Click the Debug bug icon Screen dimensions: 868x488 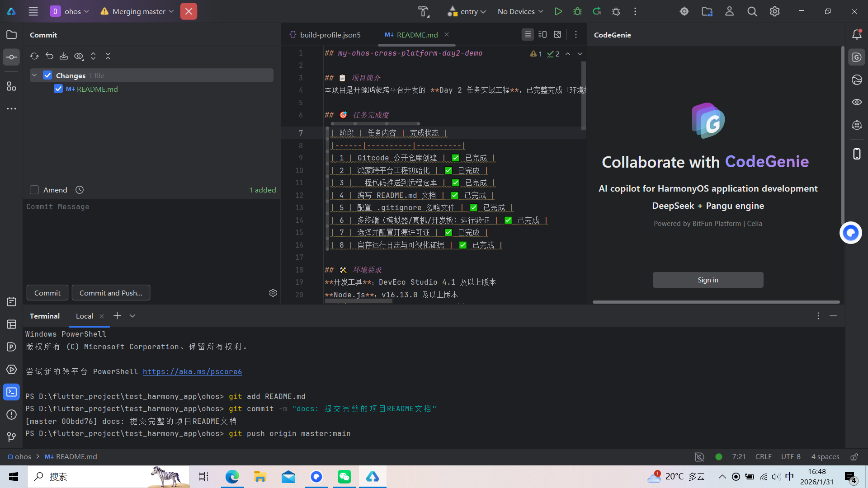pyautogui.click(x=577, y=11)
